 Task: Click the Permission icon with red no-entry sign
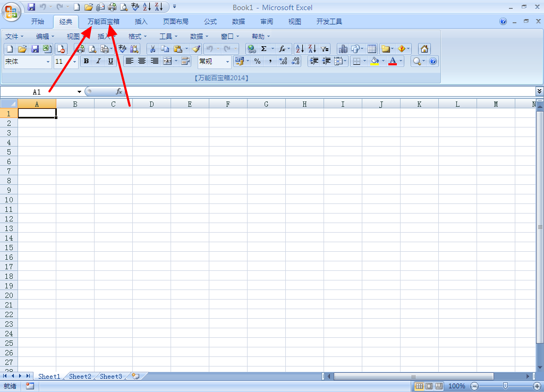(61, 49)
